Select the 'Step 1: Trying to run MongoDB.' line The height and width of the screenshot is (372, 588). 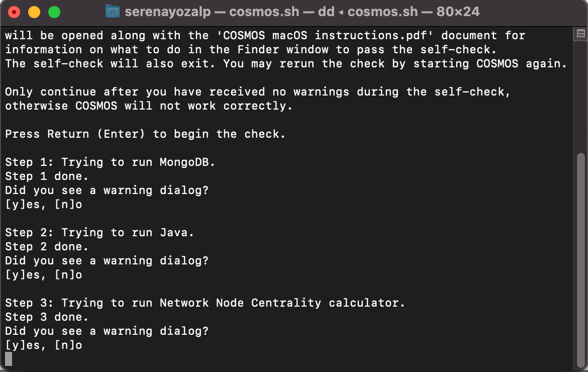coord(110,162)
